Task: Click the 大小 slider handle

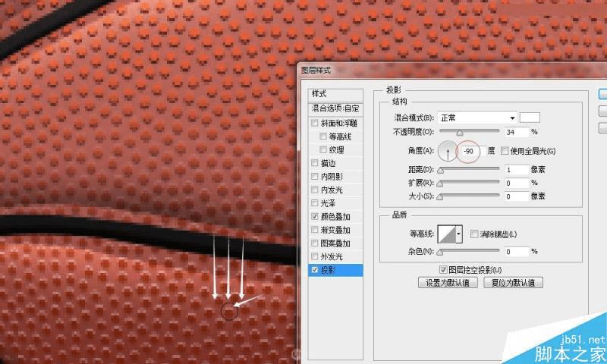Action: click(x=440, y=197)
